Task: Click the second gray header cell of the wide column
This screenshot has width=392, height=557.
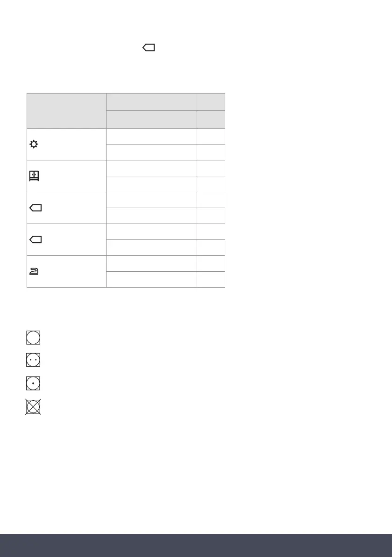Action: click(x=152, y=120)
